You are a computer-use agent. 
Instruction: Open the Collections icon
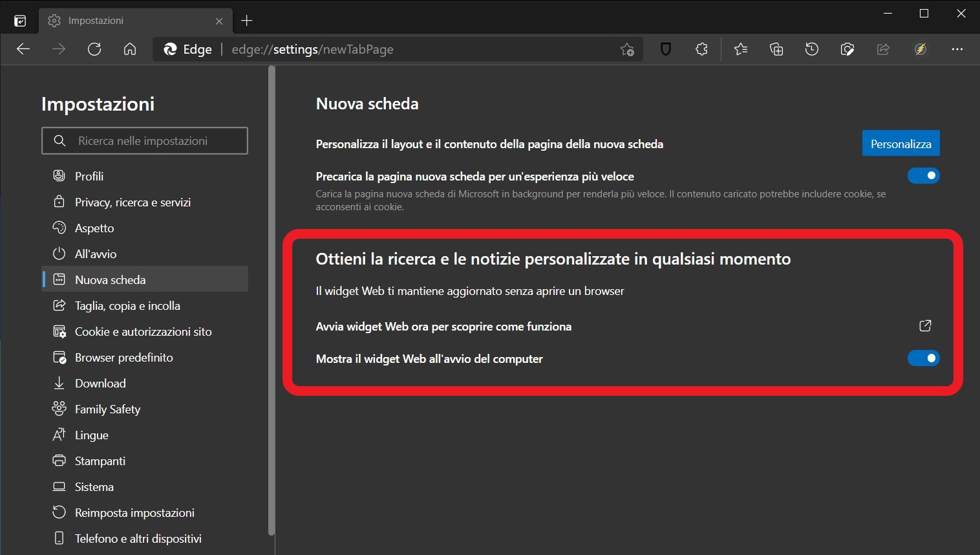click(776, 49)
